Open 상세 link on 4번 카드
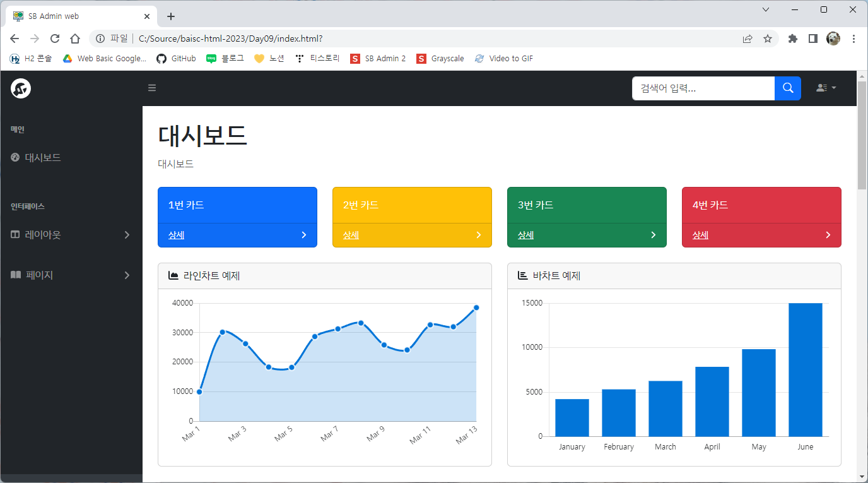Screen dimensions: 868x483 701,235
